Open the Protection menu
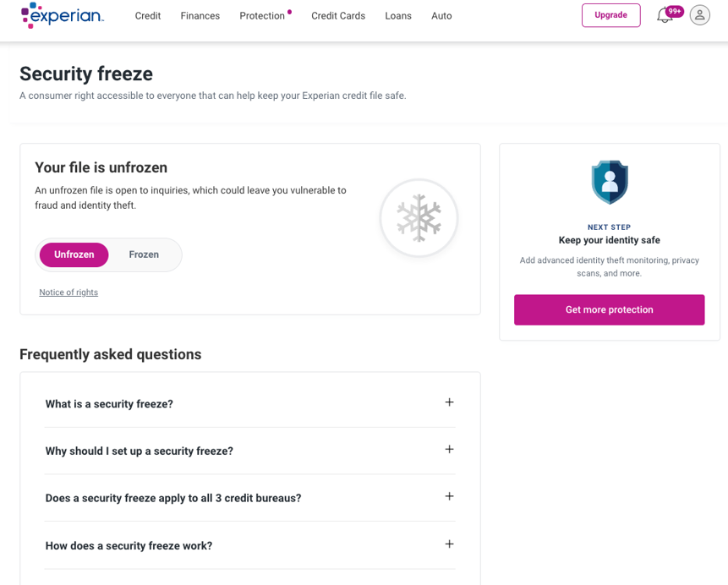 (x=262, y=16)
